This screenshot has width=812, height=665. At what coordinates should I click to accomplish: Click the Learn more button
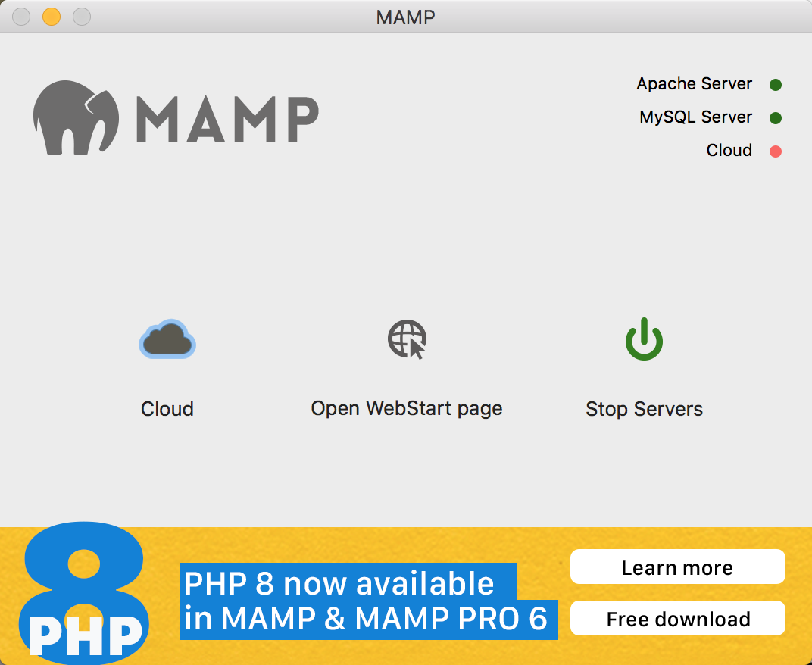677,567
